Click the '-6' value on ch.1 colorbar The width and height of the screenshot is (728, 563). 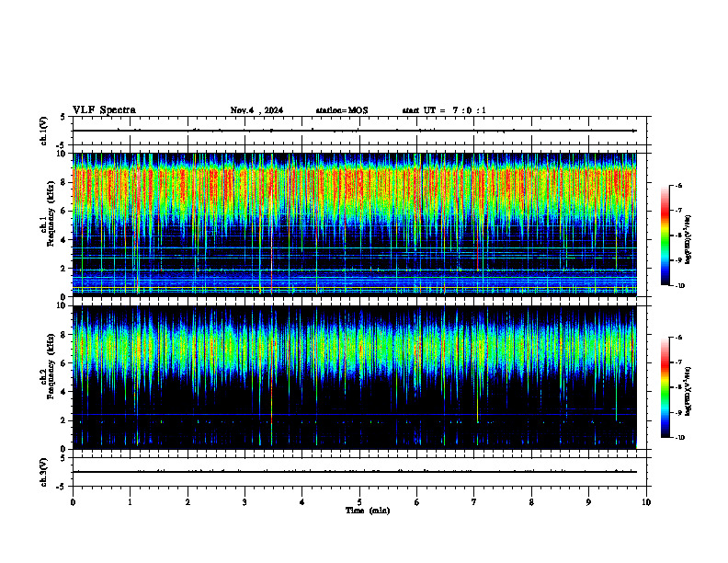(x=678, y=185)
